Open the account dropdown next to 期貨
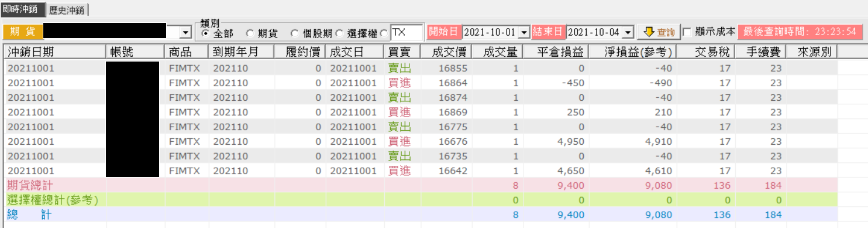This screenshot has width=868, height=228. click(x=186, y=32)
